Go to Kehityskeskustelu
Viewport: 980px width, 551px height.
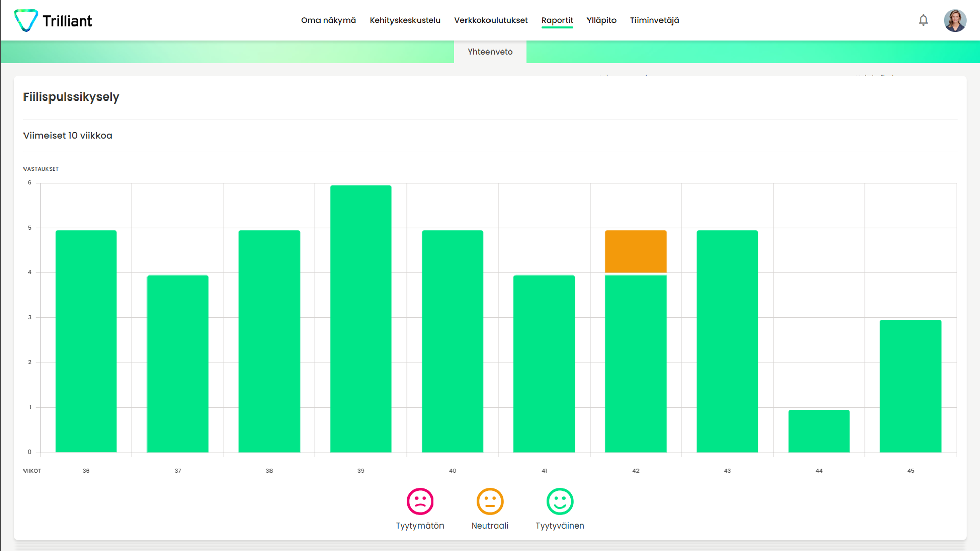point(405,20)
